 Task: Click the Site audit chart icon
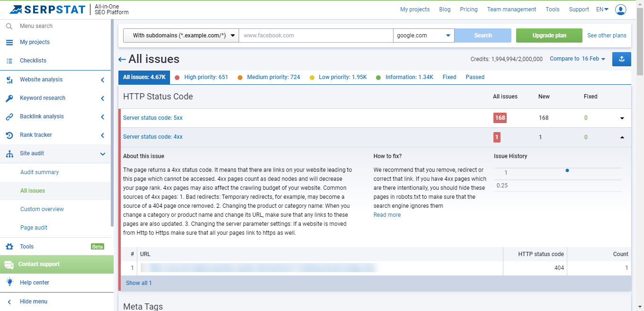tap(9, 153)
